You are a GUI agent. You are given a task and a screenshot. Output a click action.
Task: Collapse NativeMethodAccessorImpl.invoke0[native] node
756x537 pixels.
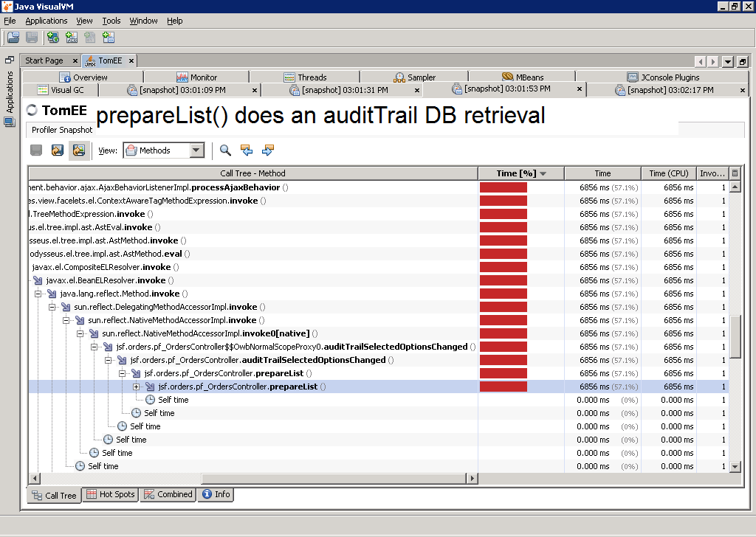coord(80,333)
